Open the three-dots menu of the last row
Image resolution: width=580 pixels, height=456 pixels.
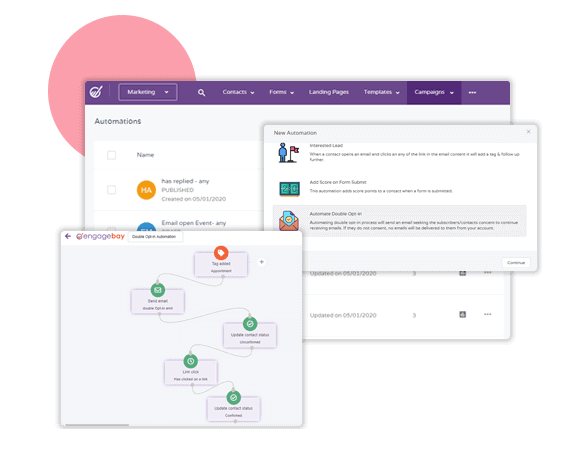point(488,314)
